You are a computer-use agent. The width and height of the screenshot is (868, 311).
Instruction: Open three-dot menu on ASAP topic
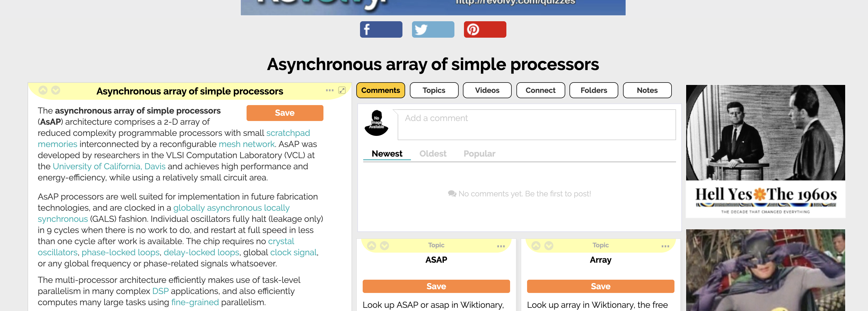(x=501, y=246)
